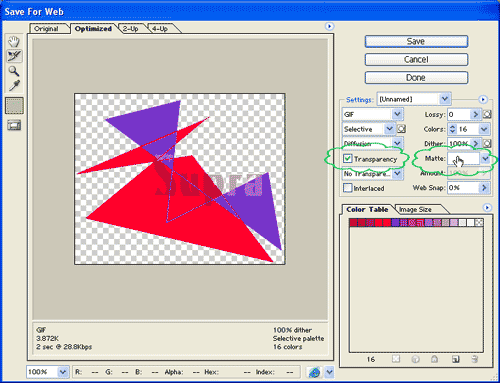
Task: Switch to the 2-Up tab
Action: click(x=130, y=29)
